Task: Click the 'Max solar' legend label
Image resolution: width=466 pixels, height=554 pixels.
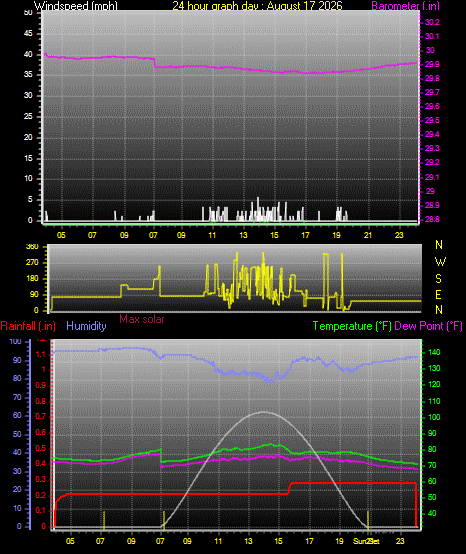Action: pos(142,319)
